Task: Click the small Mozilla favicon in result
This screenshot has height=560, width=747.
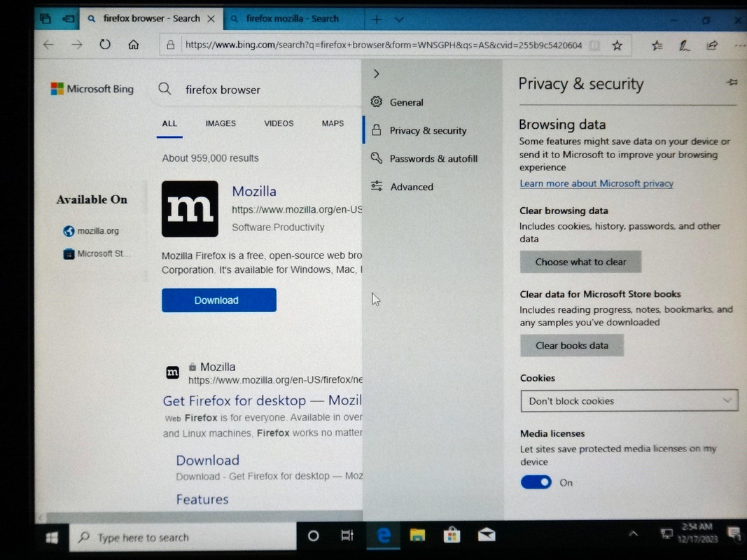Action: [172, 372]
